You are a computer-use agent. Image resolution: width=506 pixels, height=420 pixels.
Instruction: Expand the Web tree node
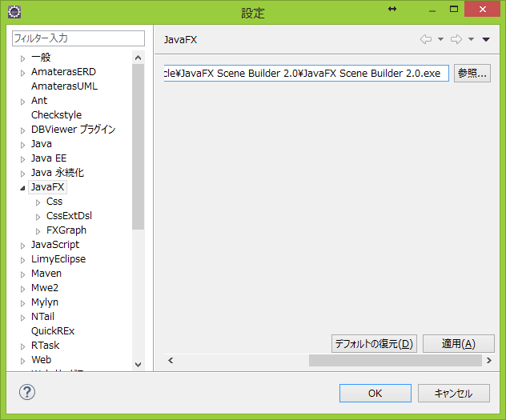click(x=22, y=361)
